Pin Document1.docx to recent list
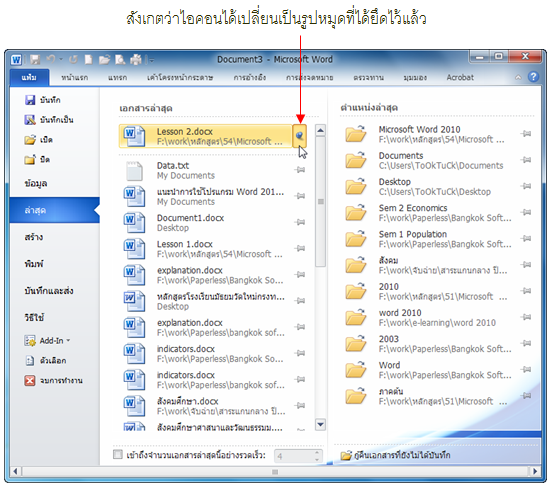Viewport: 550px width, 484px height. (300, 222)
